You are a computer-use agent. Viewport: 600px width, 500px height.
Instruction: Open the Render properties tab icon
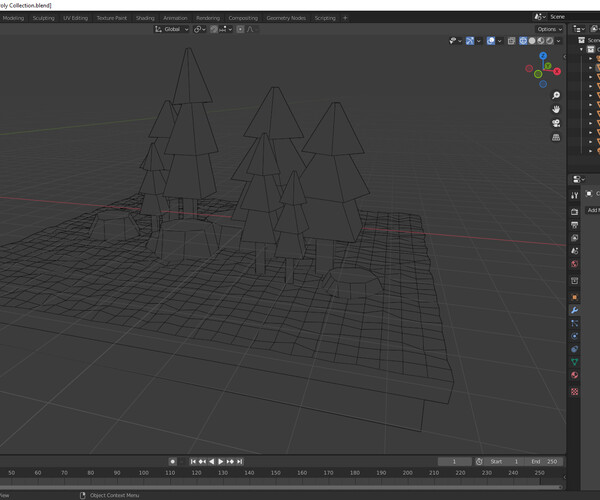575,212
